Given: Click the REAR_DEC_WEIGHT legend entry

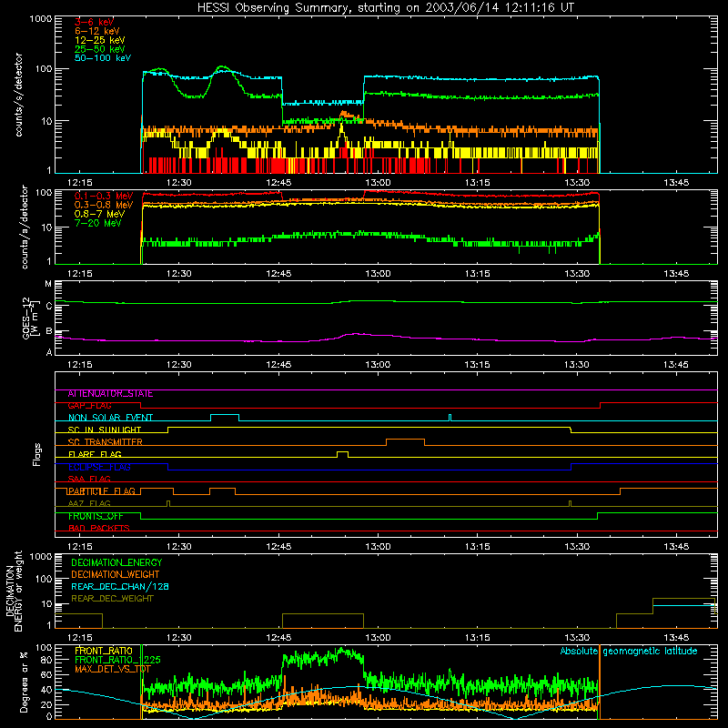Looking at the screenshot, I should coord(112,599).
